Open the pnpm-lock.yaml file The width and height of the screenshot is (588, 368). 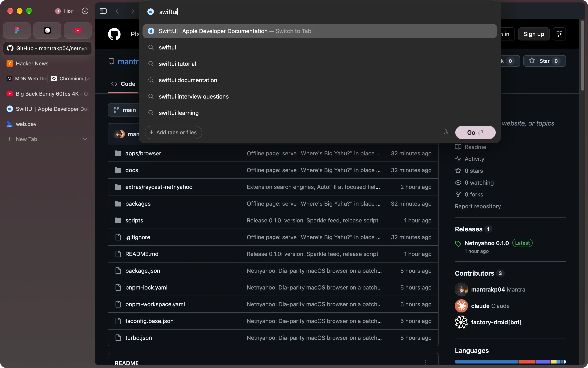pyautogui.click(x=146, y=287)
